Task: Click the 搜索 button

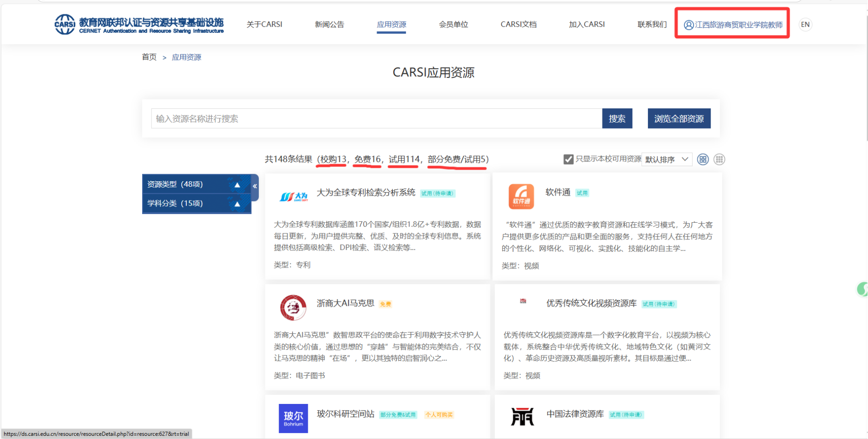Action: click(x=617, y=119)
